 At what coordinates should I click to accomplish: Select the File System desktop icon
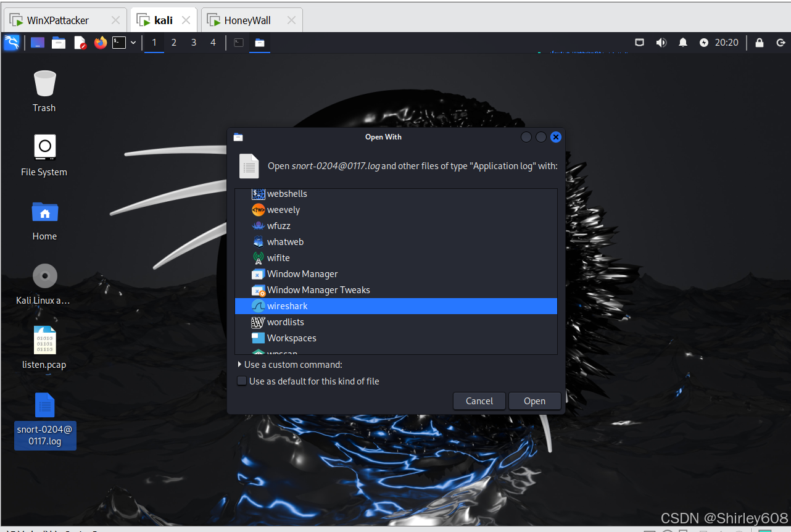(x=44, y=156)
